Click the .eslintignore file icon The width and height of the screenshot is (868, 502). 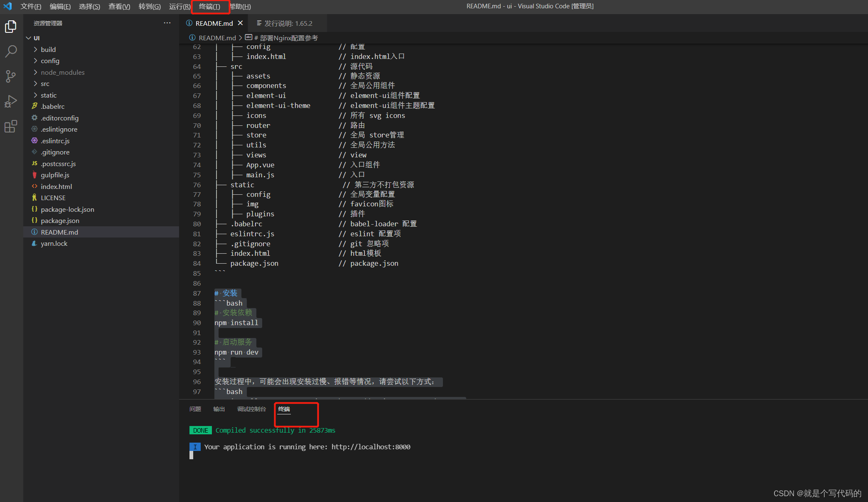point(34,129)
